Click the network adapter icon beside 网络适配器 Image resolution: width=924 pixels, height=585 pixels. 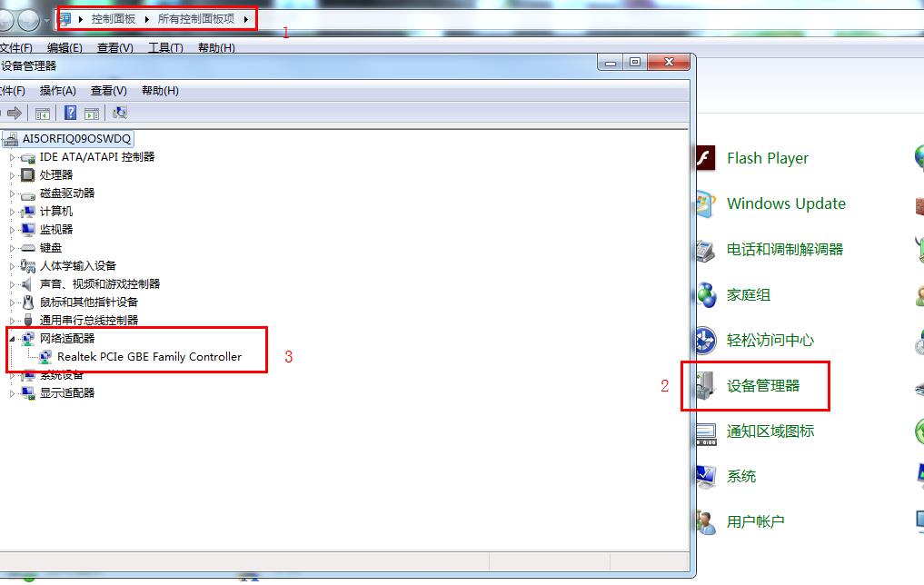click(27, 339)
